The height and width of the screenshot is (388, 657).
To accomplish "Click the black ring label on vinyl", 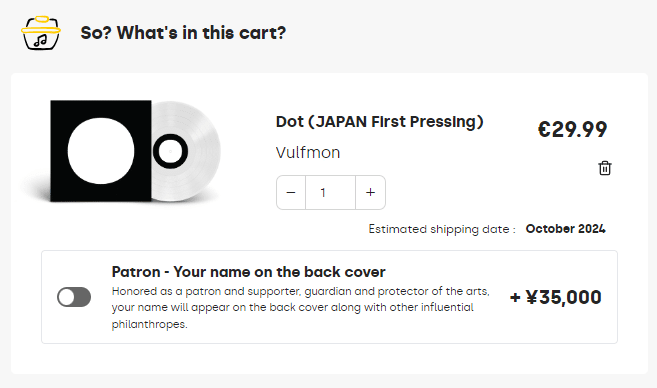I will (x=171, y=151).
